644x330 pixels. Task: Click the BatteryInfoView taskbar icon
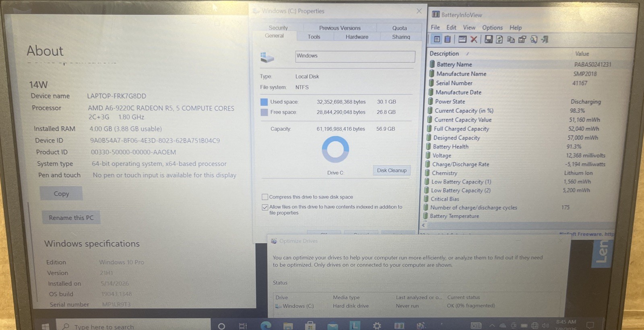[x=399, y=326]
